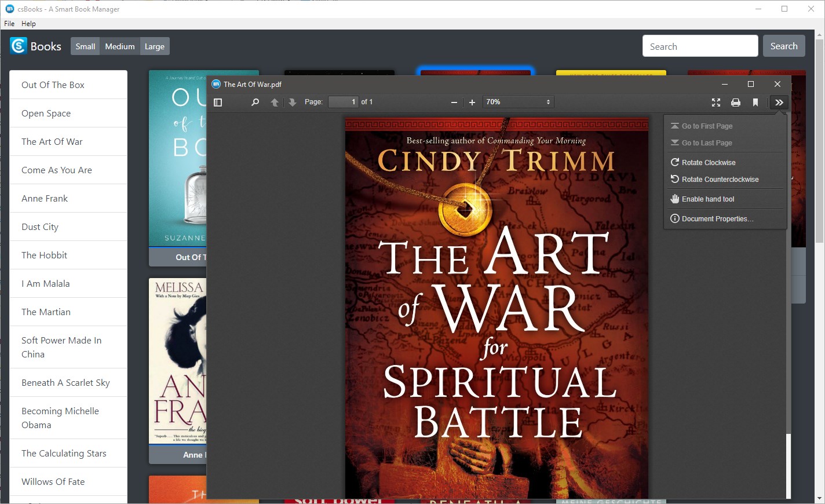825x504 pixels.
Task: Toggle the PDF viewer sidebar
Action: pos(218,103)
